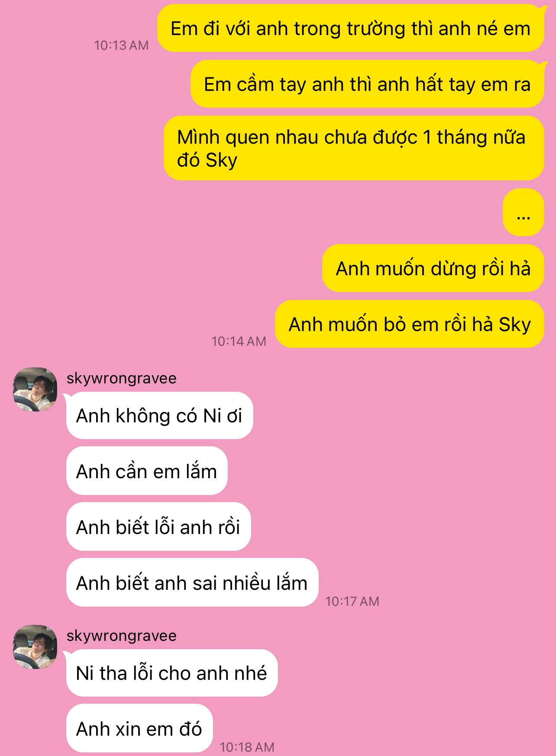Tap the upper skywrongravee profile avatar
This screenshot has width=556, height=756.
coord(35,389)
